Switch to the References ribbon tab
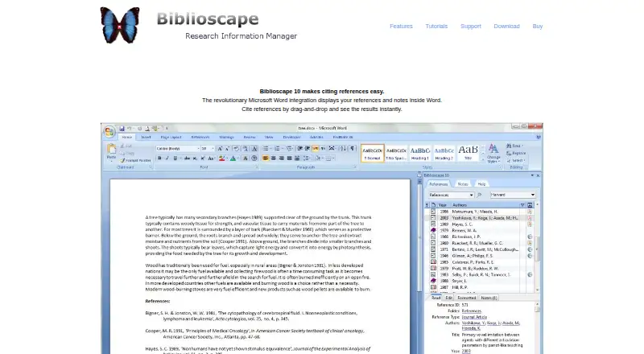Image resolution: width=644 pixels, height=354 pixels. (x=200, y=137)
